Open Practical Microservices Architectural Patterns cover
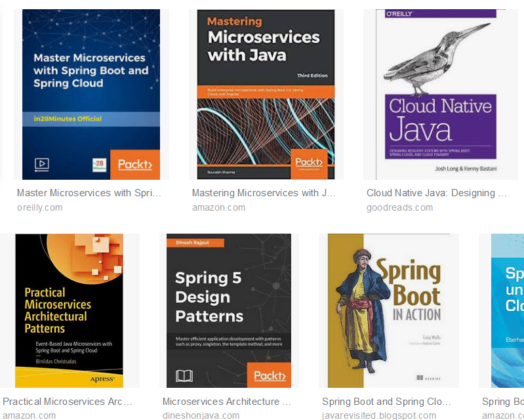The width and height of the screenshot is (524, 420). click(x=69, y=310)
